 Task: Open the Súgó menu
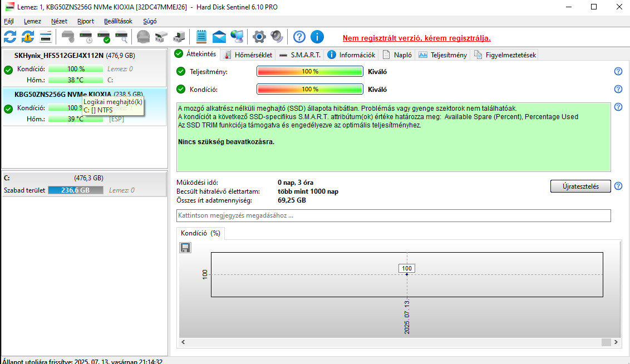[150, 21]
